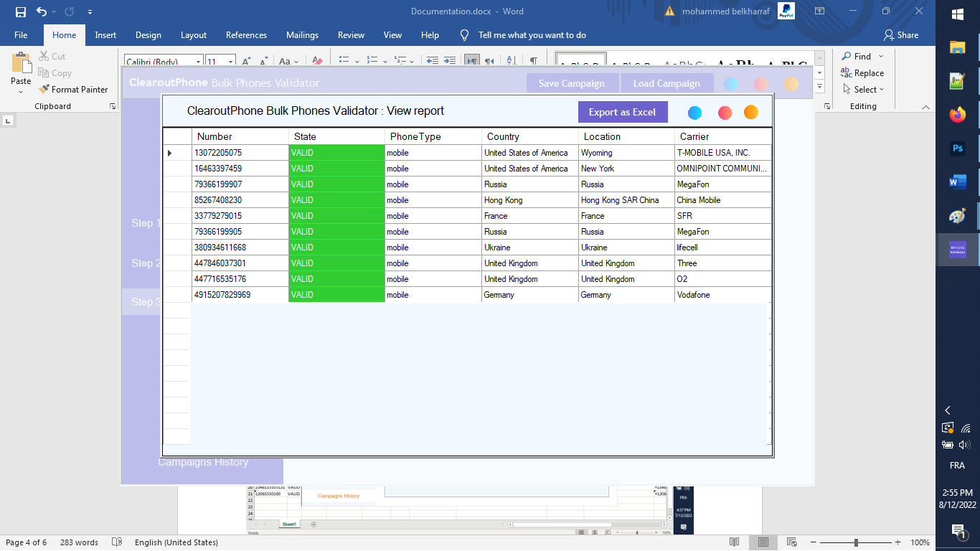
Task: Click the orange circle icon in the report window
Action: (751, 113)
